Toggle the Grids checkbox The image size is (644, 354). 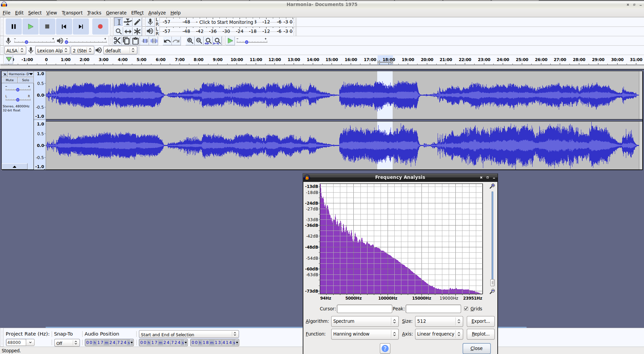coord(466,309)
